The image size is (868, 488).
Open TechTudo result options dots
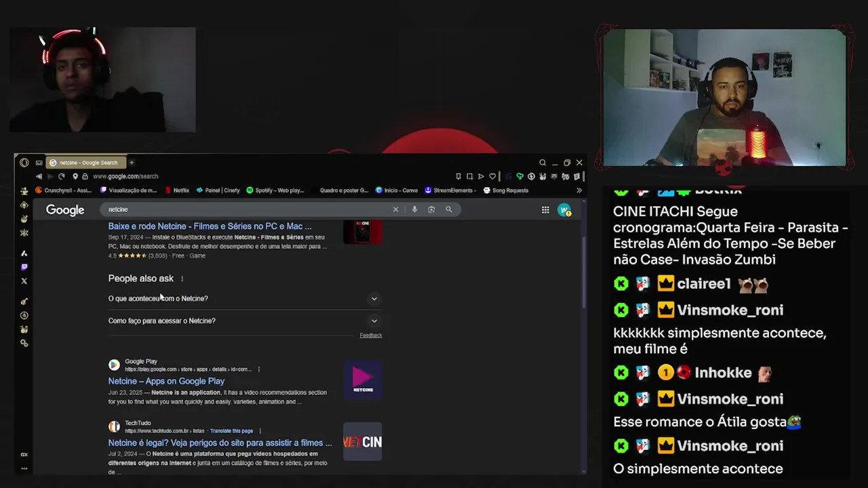(260, 431)
